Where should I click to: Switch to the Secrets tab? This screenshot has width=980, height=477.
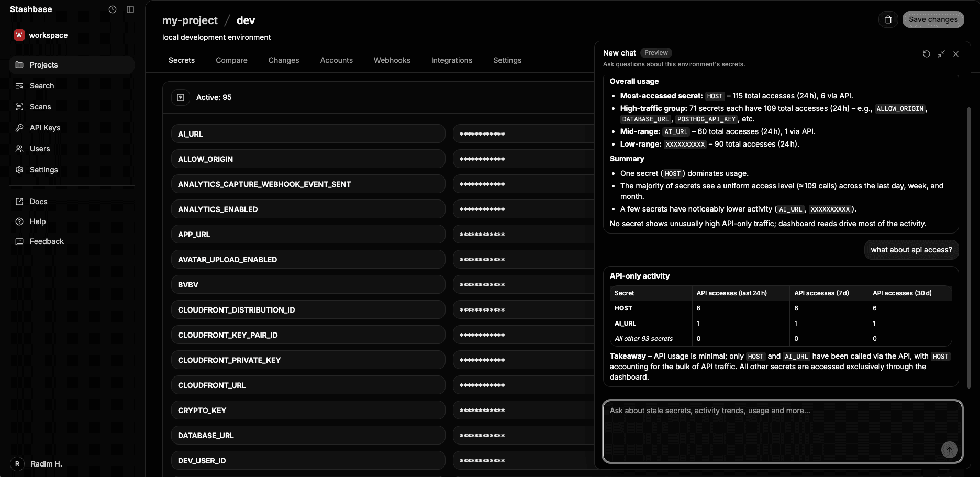[182, 60]
